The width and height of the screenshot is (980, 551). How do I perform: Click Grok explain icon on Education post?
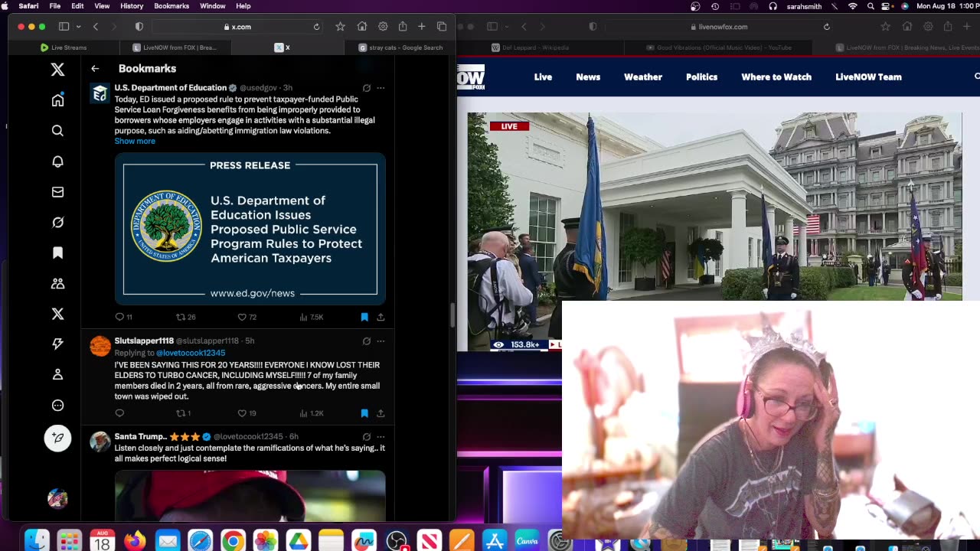click(367, 88)
